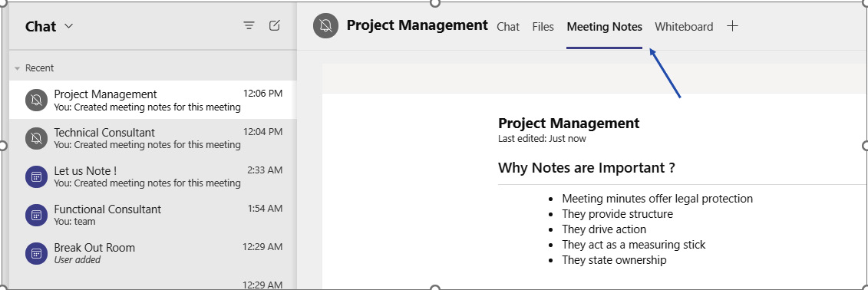Click 'They drive action' bullet
Viewport: 868px width, 290px height.
click(604, 229)
